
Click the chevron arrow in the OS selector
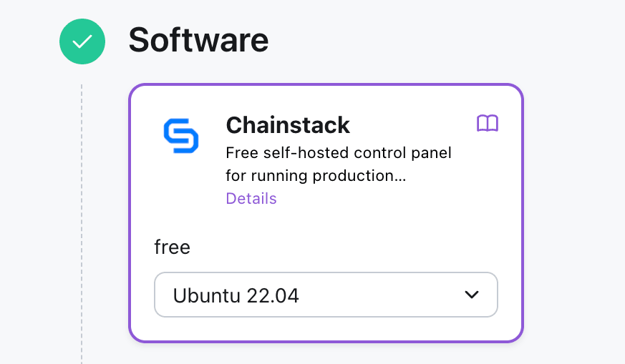click(471, 295)
